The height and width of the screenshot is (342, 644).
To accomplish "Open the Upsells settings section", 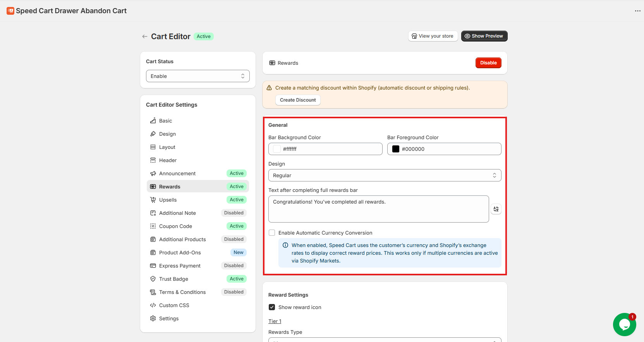I will click(168, 200).
